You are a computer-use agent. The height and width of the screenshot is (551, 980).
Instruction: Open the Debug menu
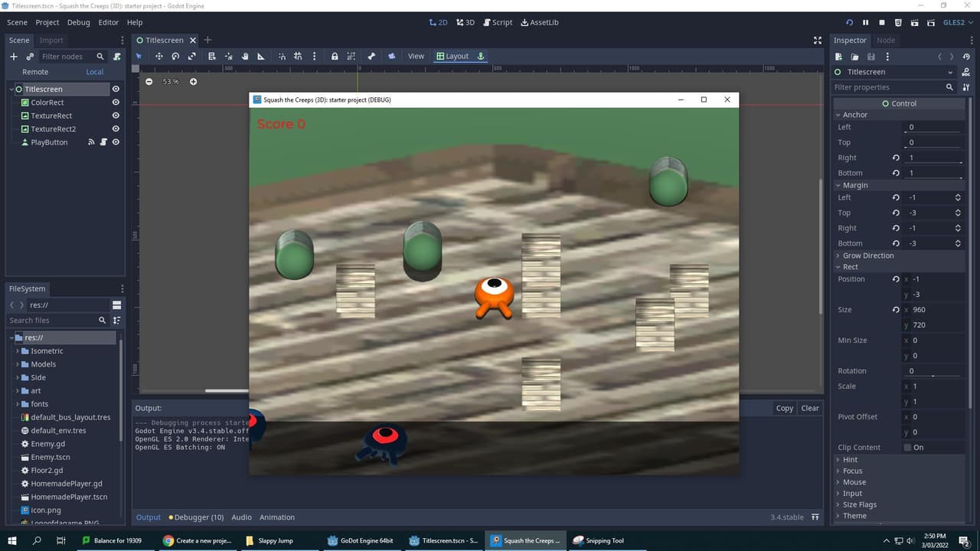click(x=78, y=22)
